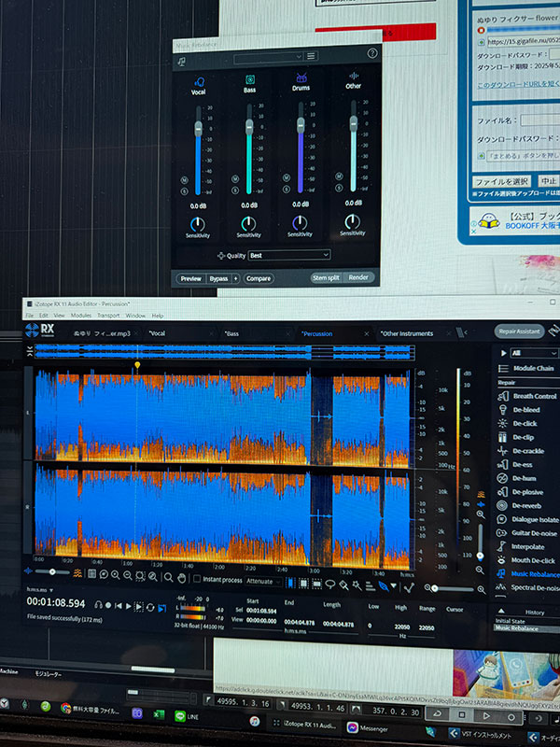This screenshot has height=747, width=560.
Task: Open the Breath Control module
Action: [x=527, y=396]
